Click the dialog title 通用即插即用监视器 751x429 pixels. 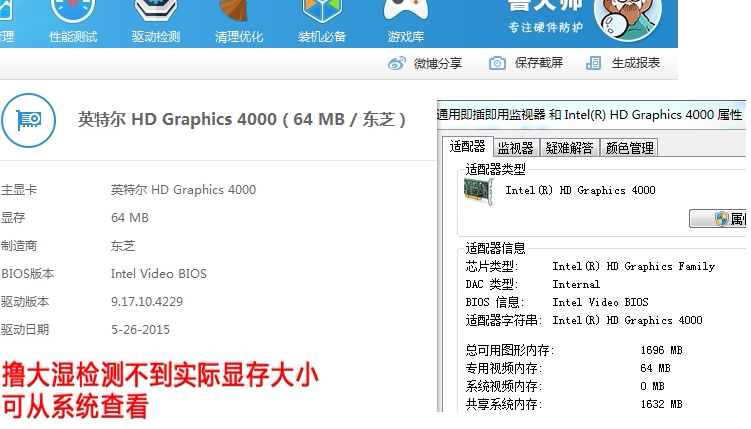(x=491, y=115)
